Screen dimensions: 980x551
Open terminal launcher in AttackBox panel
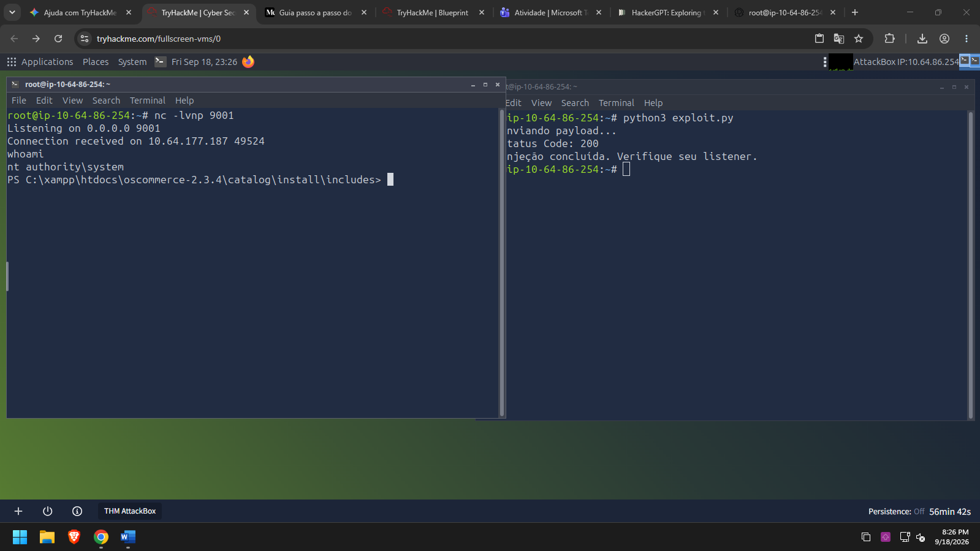160,61
